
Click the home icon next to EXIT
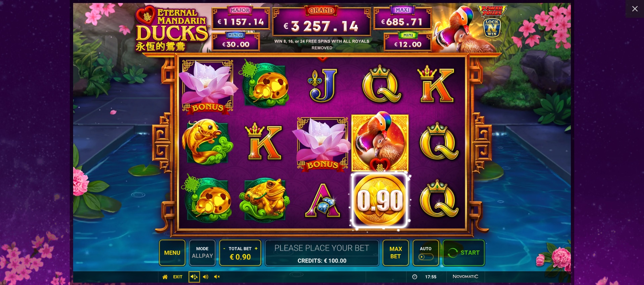[165, 277]
